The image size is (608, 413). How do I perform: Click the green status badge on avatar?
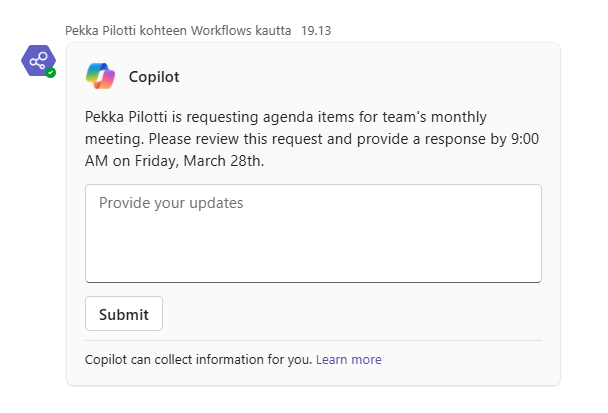pos(50,73)
